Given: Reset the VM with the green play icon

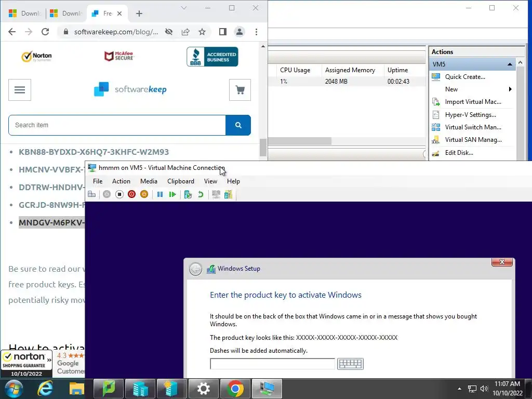Looking at the screenshot, I should 172,194.
